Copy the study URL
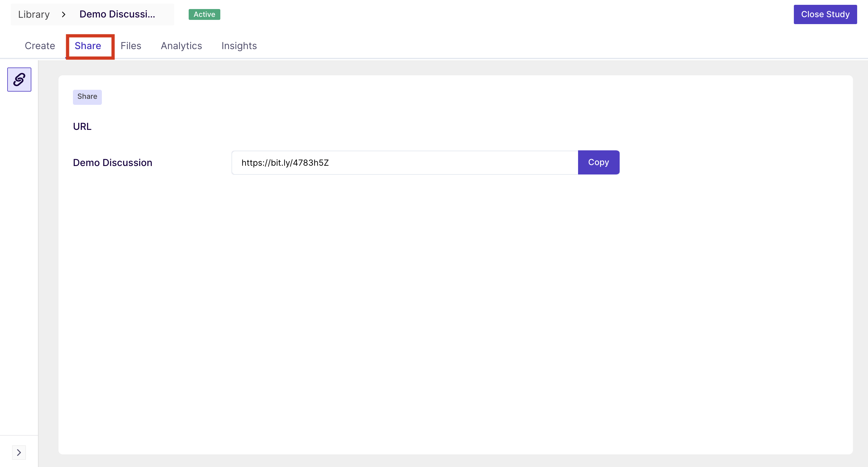Screen dimensions: 868x467 (599, 162)
